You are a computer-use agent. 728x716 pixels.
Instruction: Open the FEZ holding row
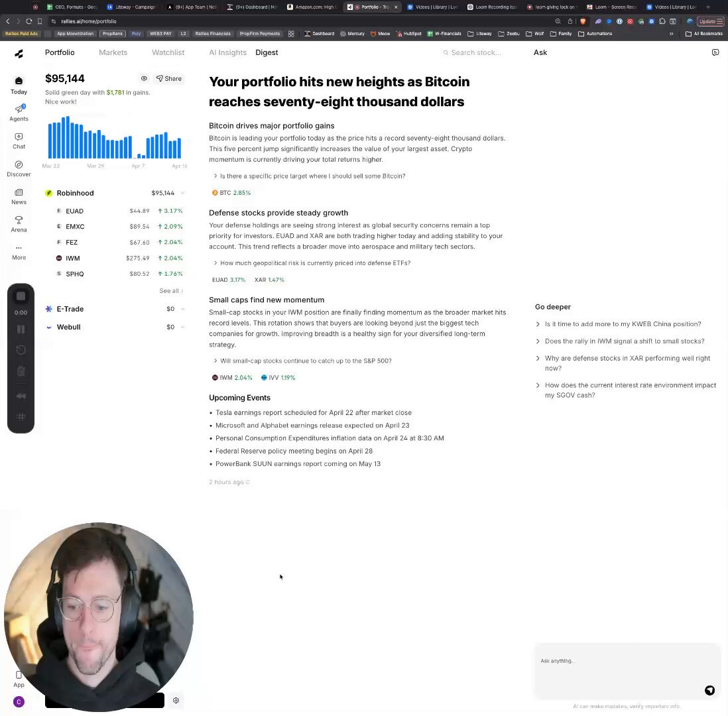[x=119, y=243]
